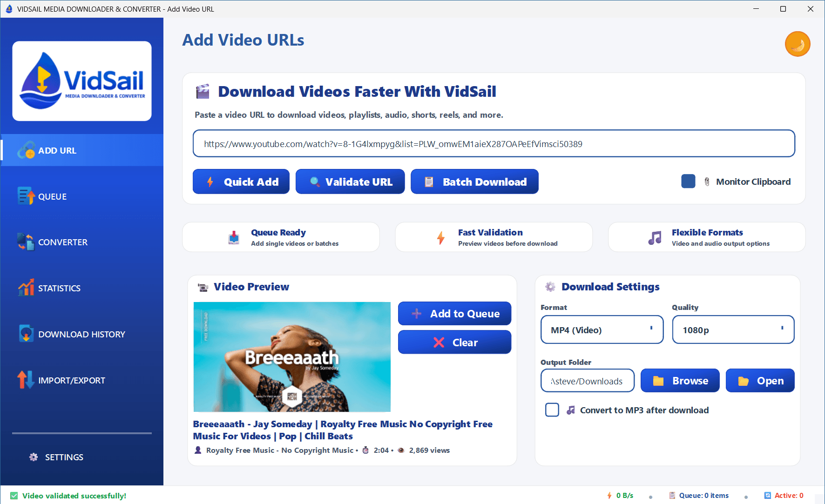Open the output folder
Viewport: 825px width, 504px height.
pyautogui.click(x=760, y=381)
